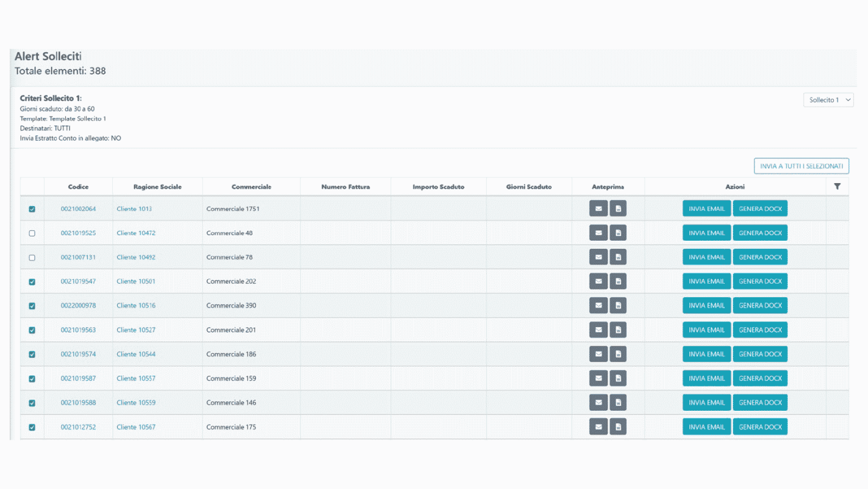The height and width of the screenshot is (489, 868).
Task: Open code link 0021019525
Action: click(x=78, y=233)
